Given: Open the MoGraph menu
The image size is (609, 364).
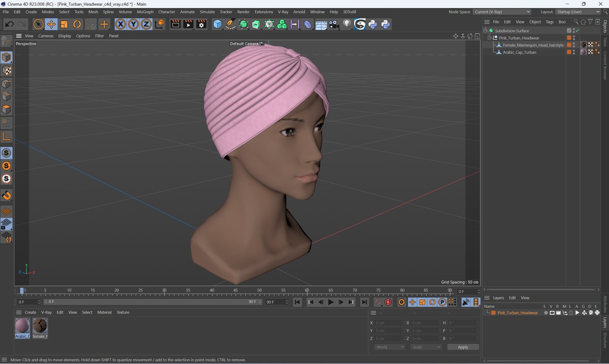Looking at the screenshot, I should (x=145, y=12).
